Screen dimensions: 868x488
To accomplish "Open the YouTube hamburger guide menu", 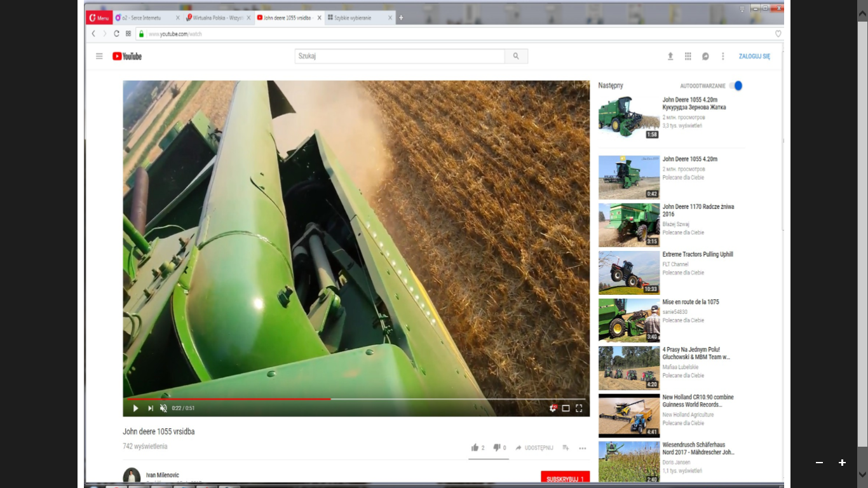I will click(x=99, y=56).
